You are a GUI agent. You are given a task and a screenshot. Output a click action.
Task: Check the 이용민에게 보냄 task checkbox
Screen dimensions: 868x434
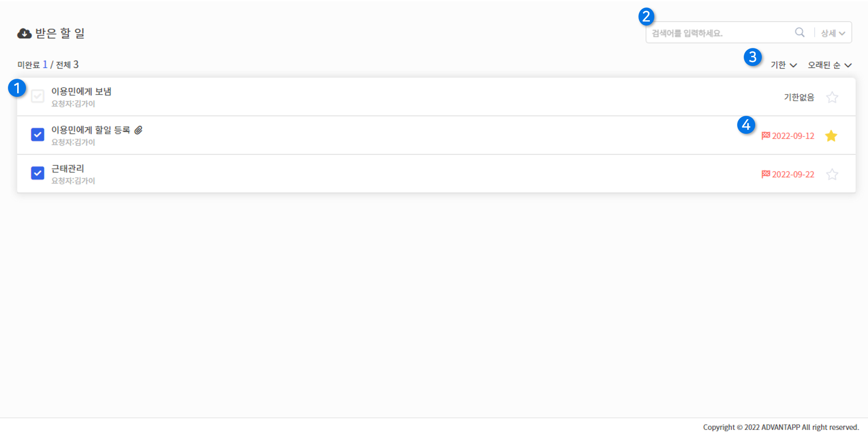tap(38, 96)
